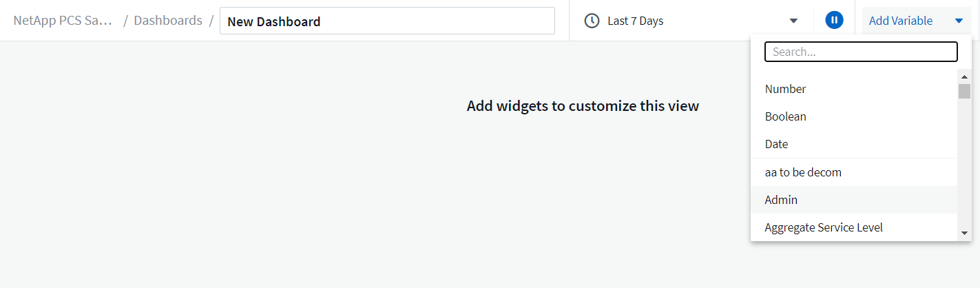Screen dimensions: 980x288
Task: Click the variable list scrollbar thumb
Action: click(964, 92)
